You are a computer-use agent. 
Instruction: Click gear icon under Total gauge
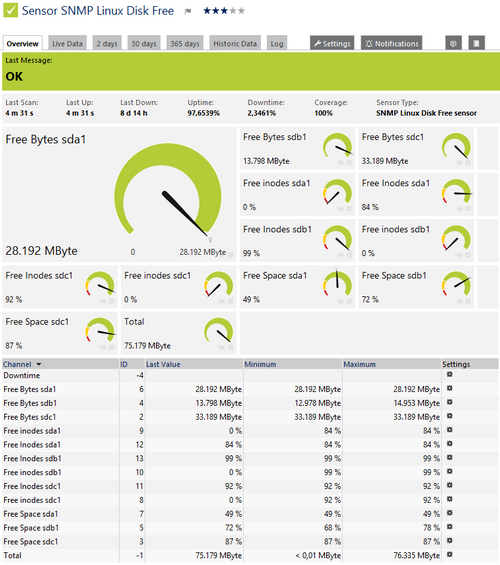click(x=230, y=347)
